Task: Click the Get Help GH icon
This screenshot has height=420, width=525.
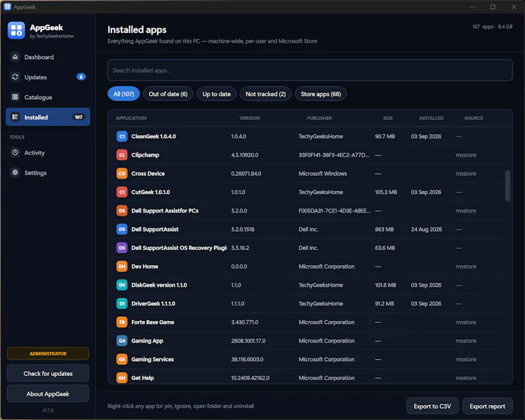Action: (x=122, y=378)
